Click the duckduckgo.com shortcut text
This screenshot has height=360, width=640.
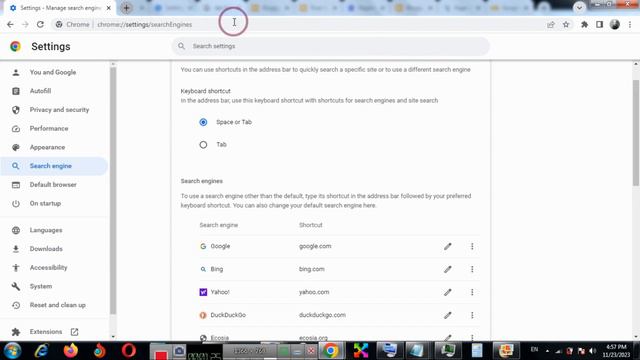[x=322, y=315]
